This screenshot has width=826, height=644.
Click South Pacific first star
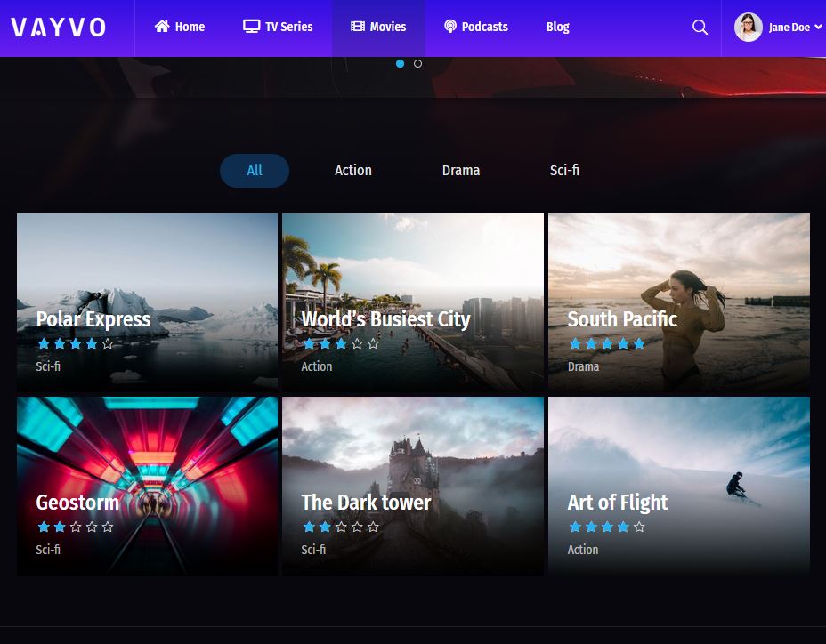575,344
